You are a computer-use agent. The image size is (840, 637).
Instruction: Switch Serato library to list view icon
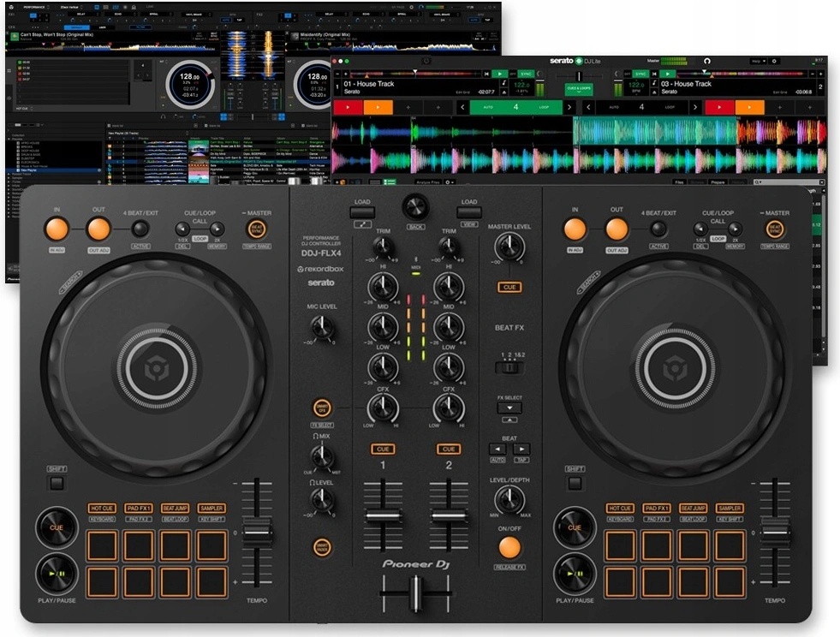[x=390, y=182]
